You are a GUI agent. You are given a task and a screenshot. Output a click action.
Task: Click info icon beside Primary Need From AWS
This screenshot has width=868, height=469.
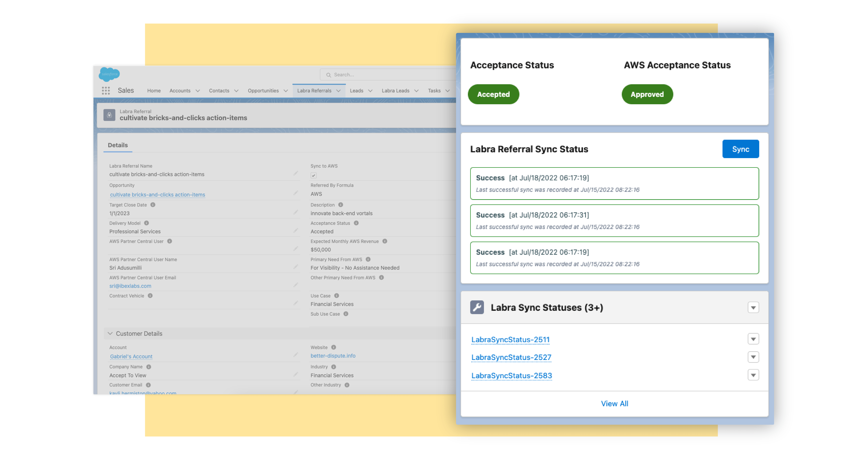[368, 259]
